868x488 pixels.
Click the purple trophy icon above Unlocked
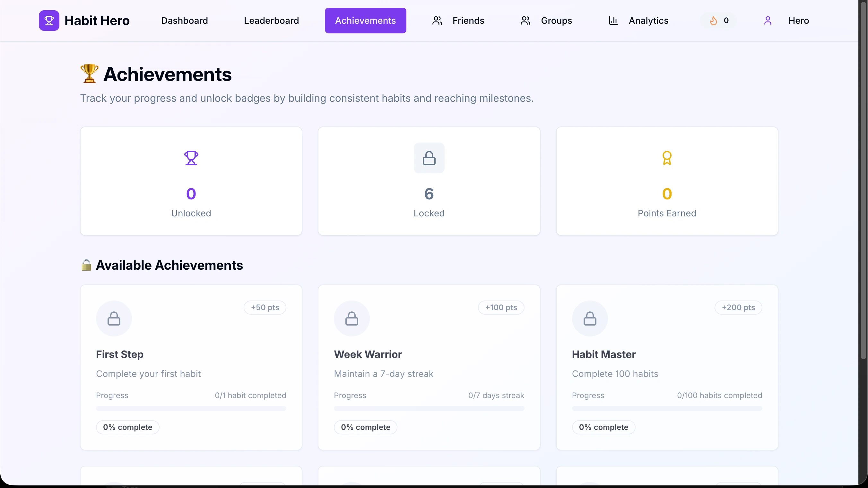[x=191, y=158]
